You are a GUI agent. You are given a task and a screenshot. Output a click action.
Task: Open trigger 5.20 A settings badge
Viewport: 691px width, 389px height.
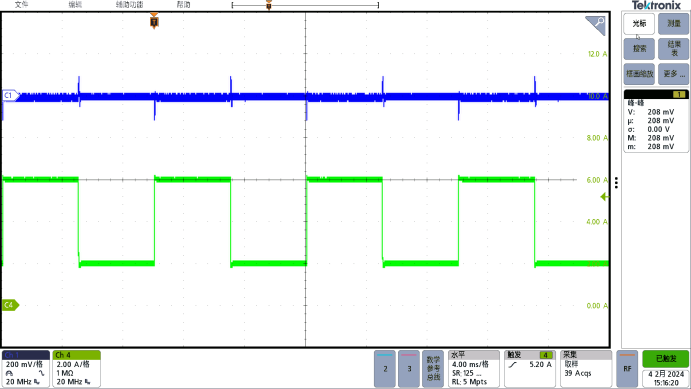coord(529,369)
